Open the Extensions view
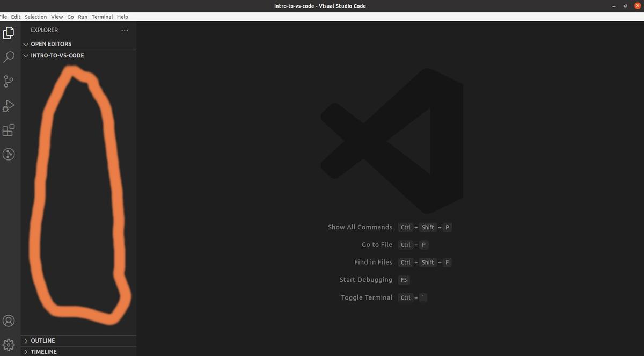The image size is (644, 356). pyautogui.click(x=9, y=130)
